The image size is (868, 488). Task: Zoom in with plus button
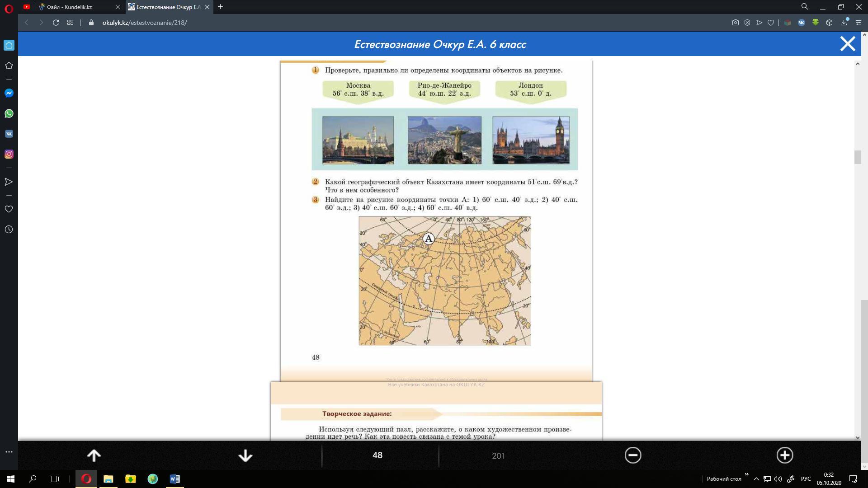(x=785, y=455)
